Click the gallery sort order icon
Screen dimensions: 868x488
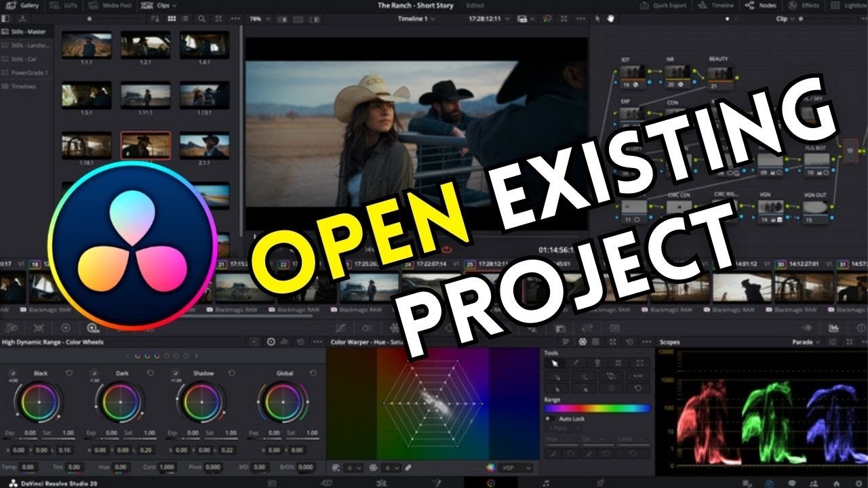click(x=155, y=19)
